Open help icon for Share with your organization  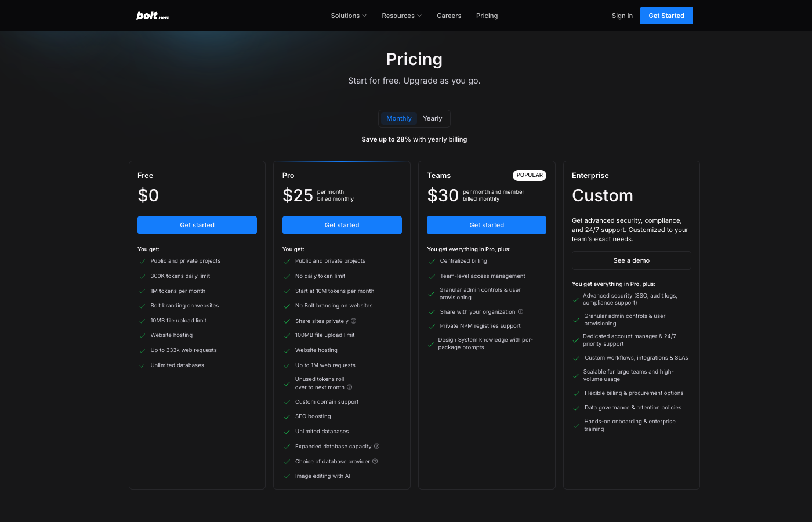tap(521, 311)
